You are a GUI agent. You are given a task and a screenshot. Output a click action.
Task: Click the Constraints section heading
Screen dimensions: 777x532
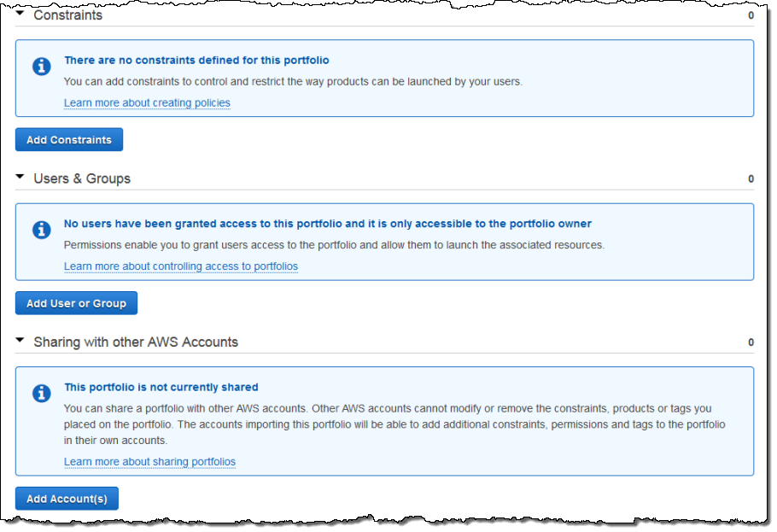point(67,15)
